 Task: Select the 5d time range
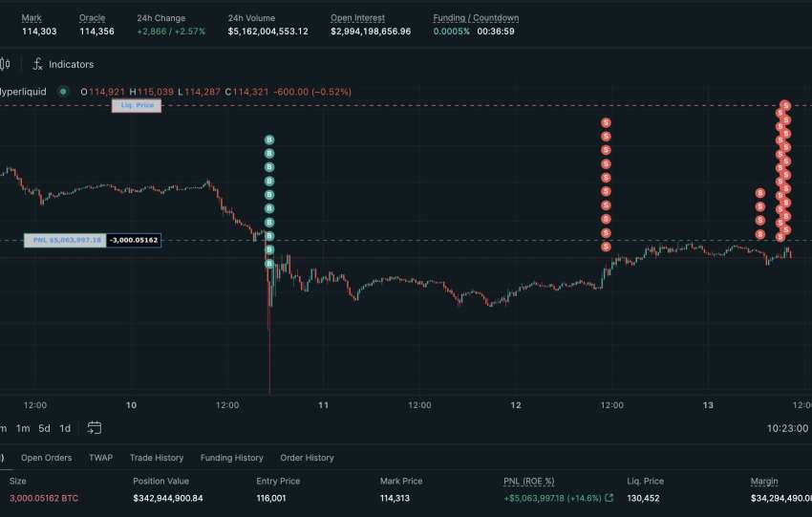coord(44,428)
